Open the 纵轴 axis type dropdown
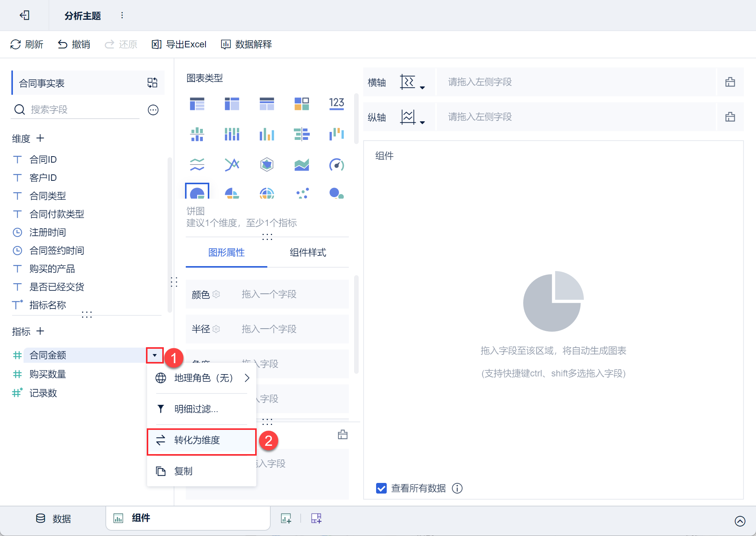 point(413,117)
